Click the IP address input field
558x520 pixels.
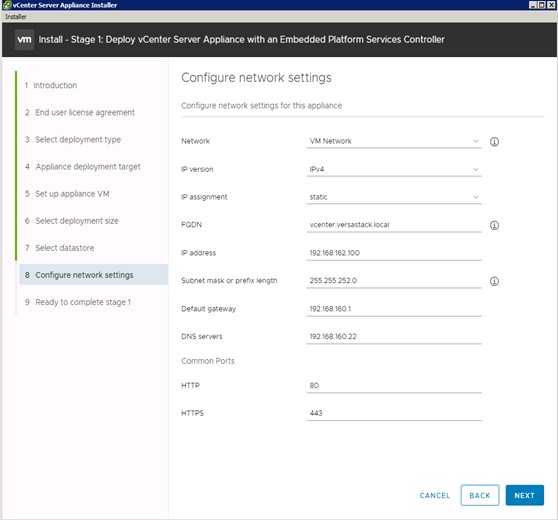[x=394, y=253]
